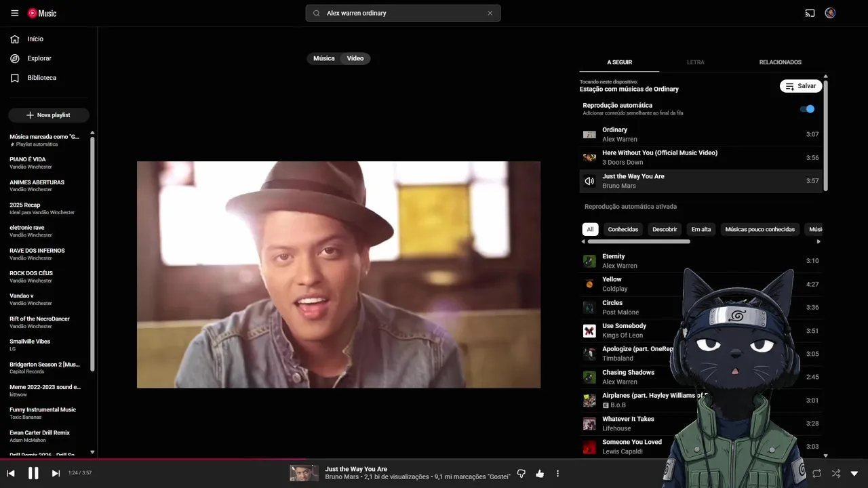This screenshot has height=488, width=868.
Task: Click the playlist sidebar scrollbar
Action: tap(93, 254)
